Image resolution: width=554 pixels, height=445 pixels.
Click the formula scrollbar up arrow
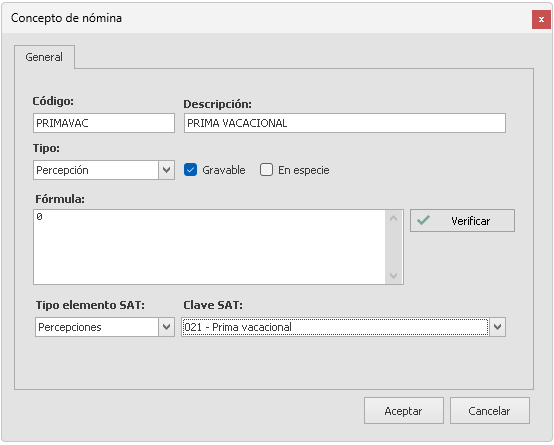[x=394, y=218]
